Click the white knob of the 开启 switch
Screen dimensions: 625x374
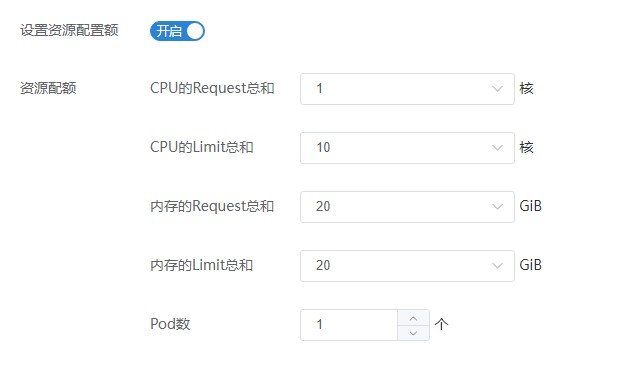[x=195, y=31]
